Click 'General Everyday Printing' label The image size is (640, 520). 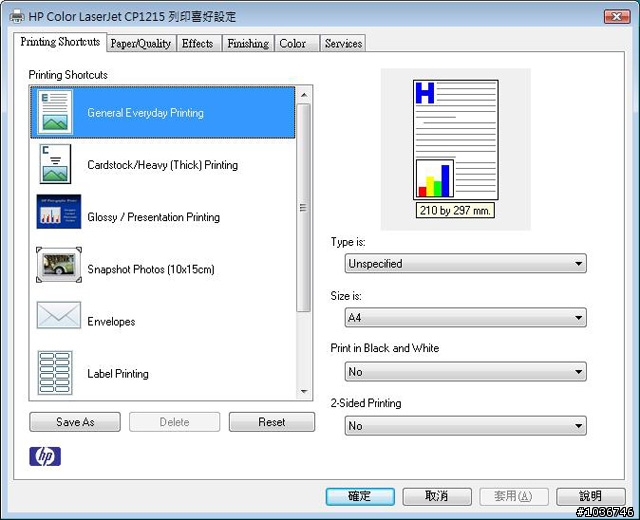pos(145,113)
